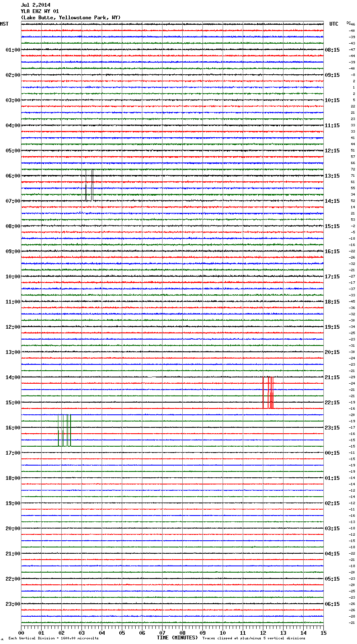Image resolution: width=357 pixels, height=644 pixels.
Task: Click the 22:00 MST time label
Action: (x=13, y=579)
